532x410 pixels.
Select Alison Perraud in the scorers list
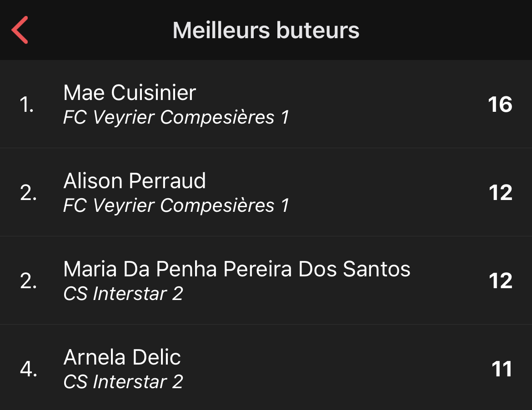click(135, 181)
